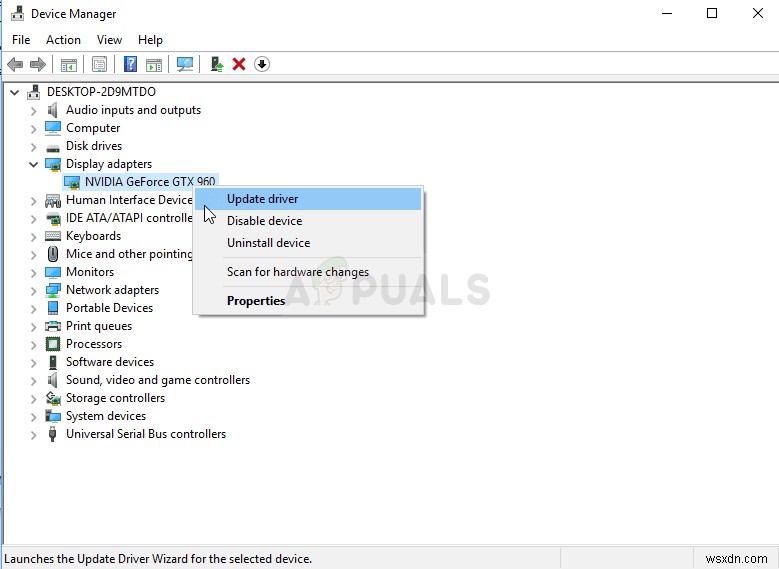Open the Action menu

coord(63,40)
